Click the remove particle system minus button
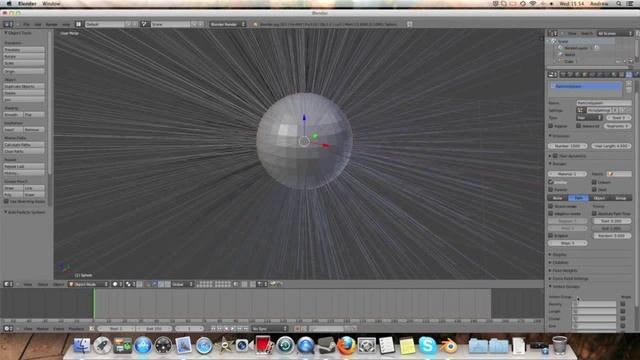 click(629, 90)
